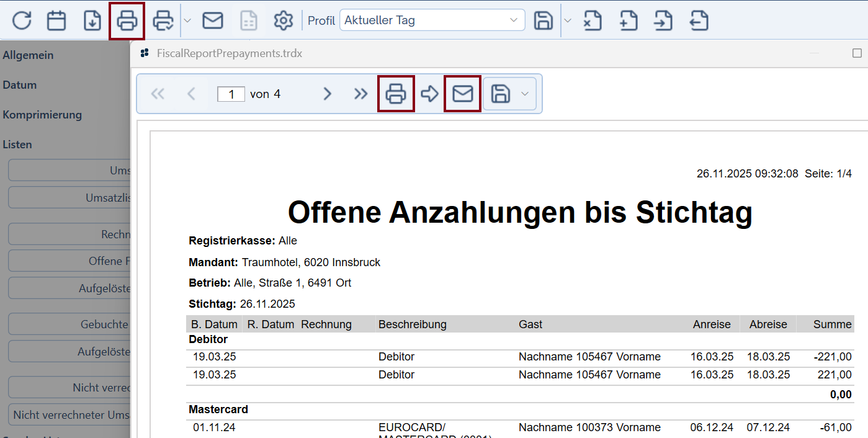Jump to the first page in the report viewer
Image resolution: width=868 pixels, height=438 pixels.
158,94
